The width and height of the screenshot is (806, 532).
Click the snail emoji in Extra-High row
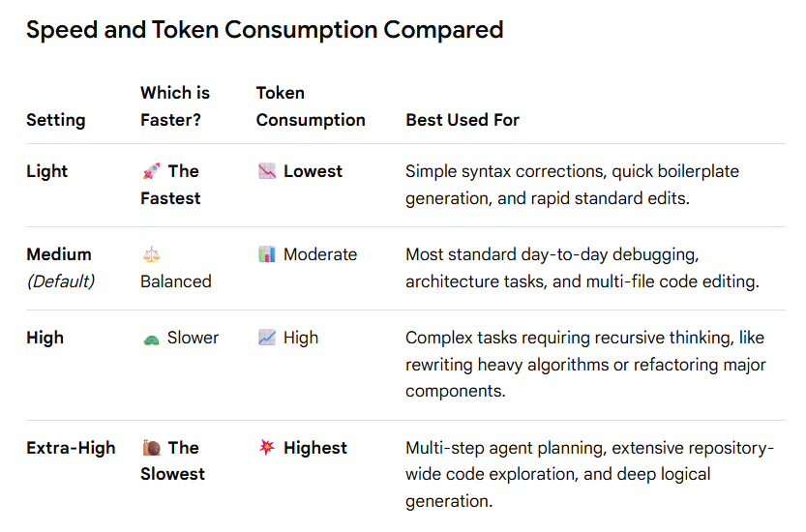coord(152,448)
